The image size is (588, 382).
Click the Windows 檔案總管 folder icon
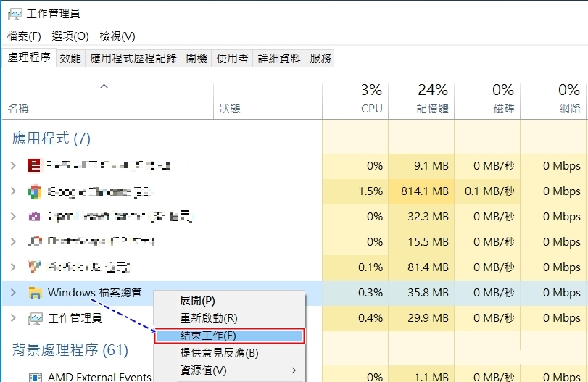(x=34, y=293)
